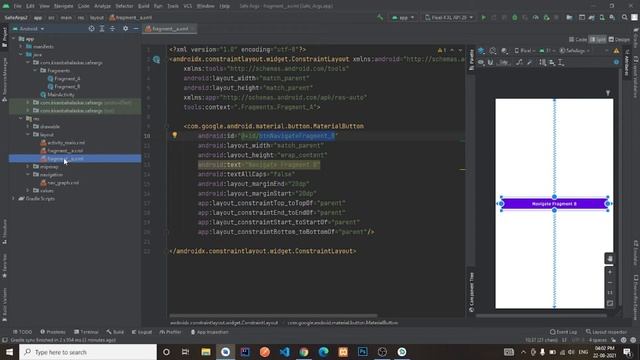Open the Event Log
The width and height of the screenshot is (640, 360).
tap(563, 332)
